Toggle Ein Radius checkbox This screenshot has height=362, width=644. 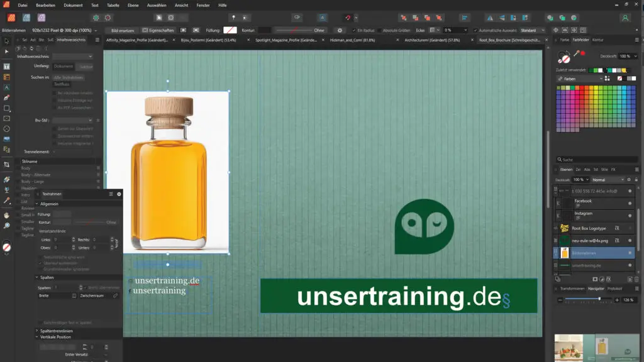(x=354, y=30)
